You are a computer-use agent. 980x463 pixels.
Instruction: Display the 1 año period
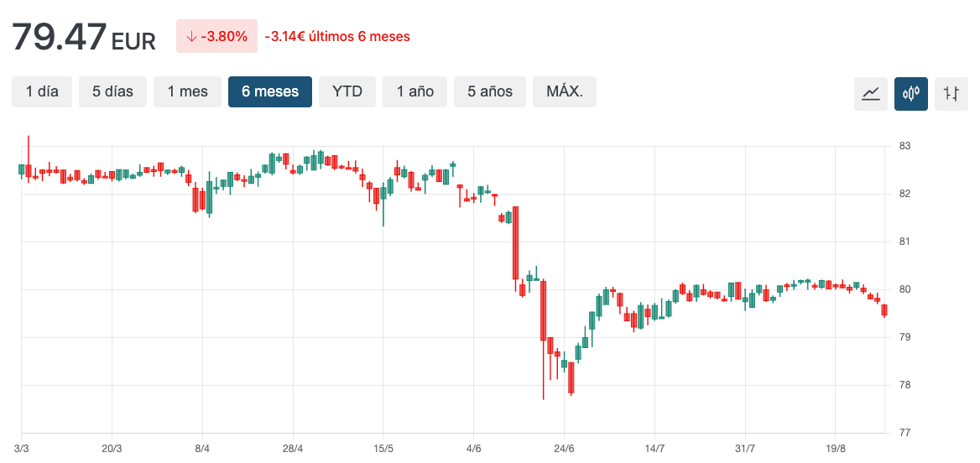(x=415, y=91)
